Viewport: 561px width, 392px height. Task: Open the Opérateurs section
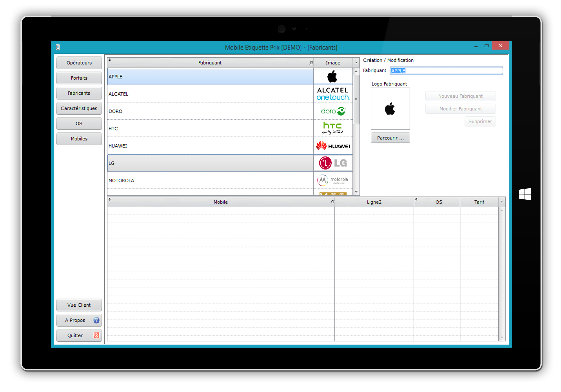[79, 63]
